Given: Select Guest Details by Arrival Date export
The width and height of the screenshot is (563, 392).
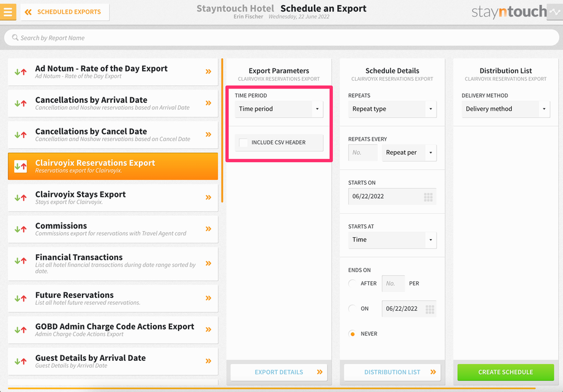Looking at the screenshot, I should pyautogui.click(x=113, y=361).
